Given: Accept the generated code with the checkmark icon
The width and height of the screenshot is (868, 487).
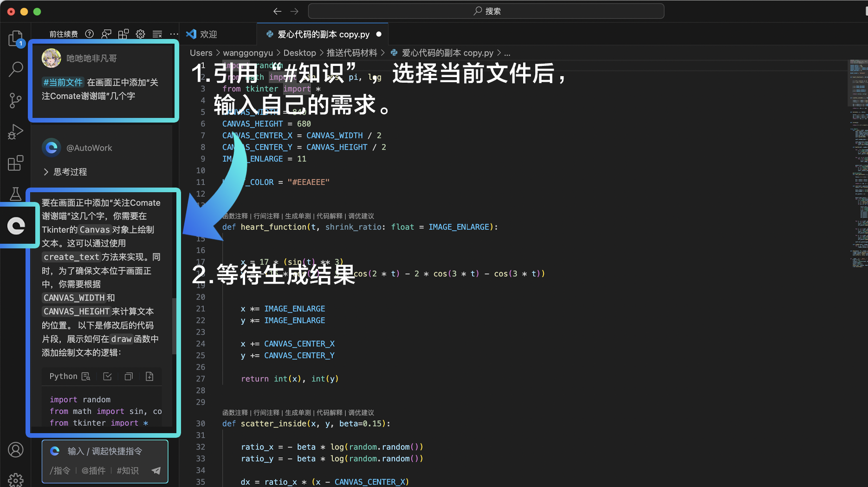Looking at the screenshot, I should 107,377.
